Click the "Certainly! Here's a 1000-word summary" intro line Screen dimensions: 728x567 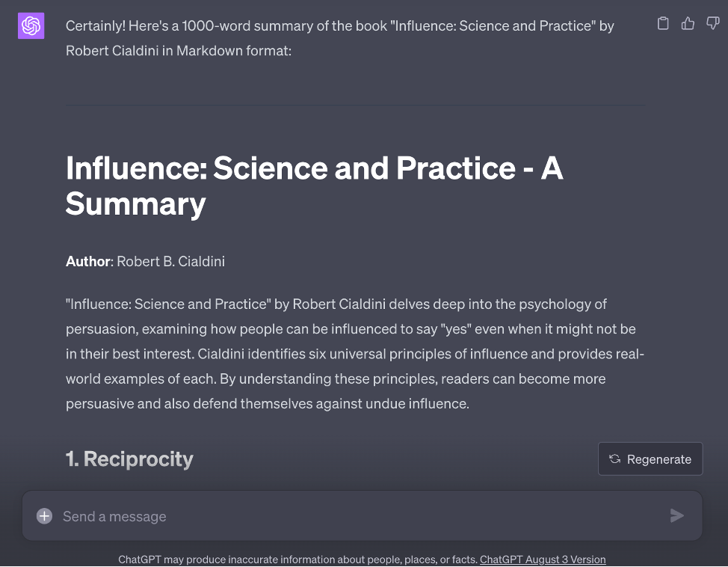(x=339, y=26)
